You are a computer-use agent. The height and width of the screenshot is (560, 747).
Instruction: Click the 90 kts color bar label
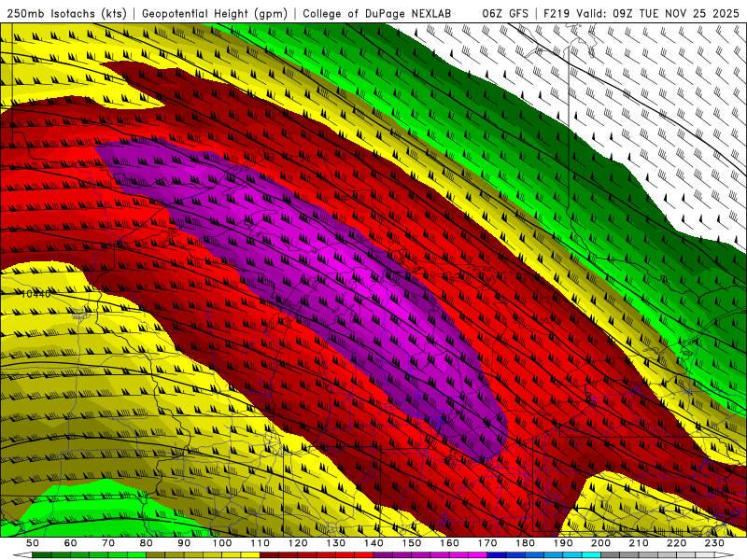pos(184,543)
